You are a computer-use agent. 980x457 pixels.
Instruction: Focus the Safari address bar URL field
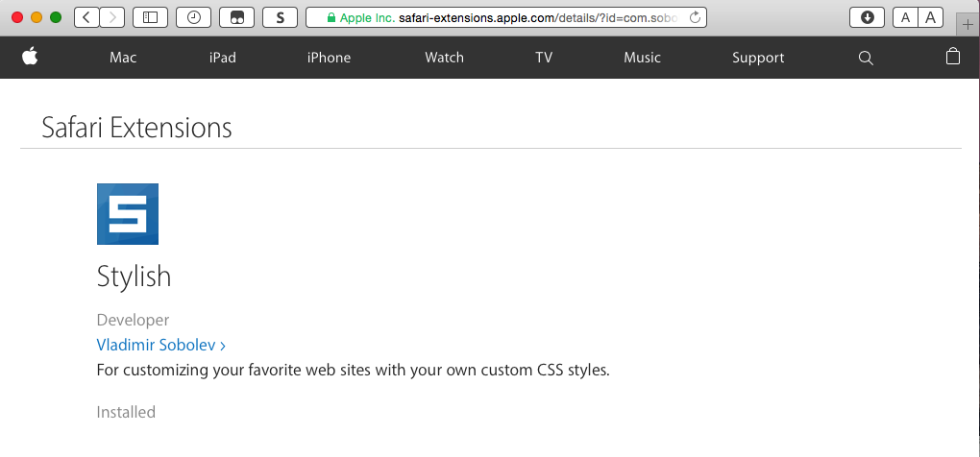pos(506,17)
